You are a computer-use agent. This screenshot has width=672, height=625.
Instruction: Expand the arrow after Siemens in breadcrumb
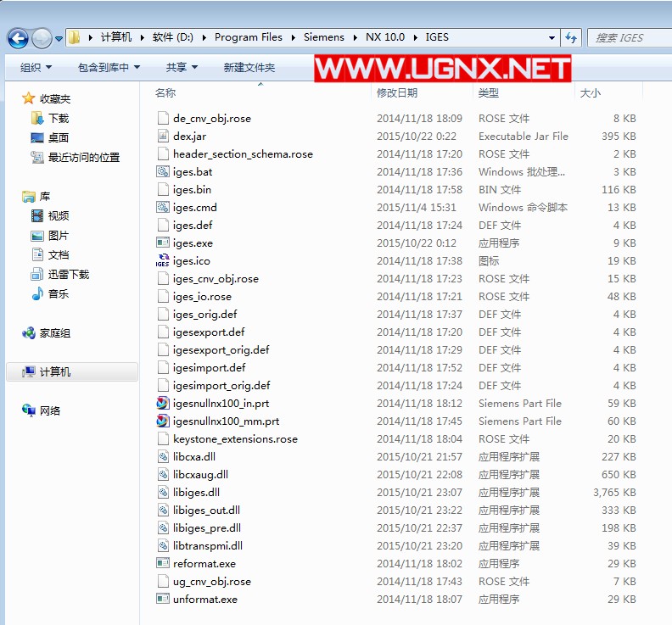356,37
